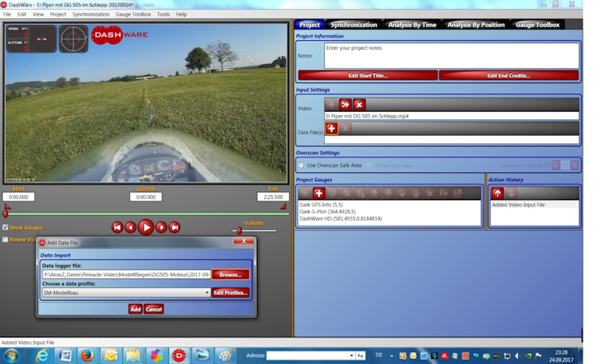Open the Edit menu
Viewport: 600px width, 364px height.
pos(22,14)
